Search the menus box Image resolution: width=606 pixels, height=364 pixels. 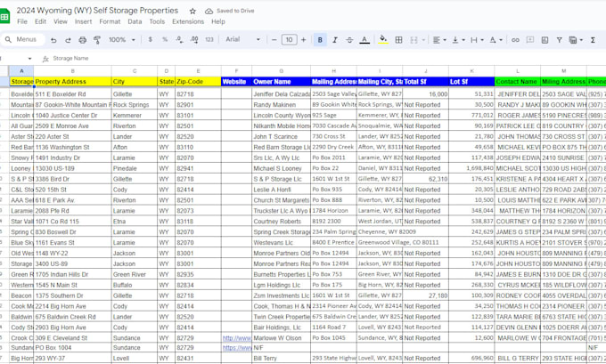[23, 39]
